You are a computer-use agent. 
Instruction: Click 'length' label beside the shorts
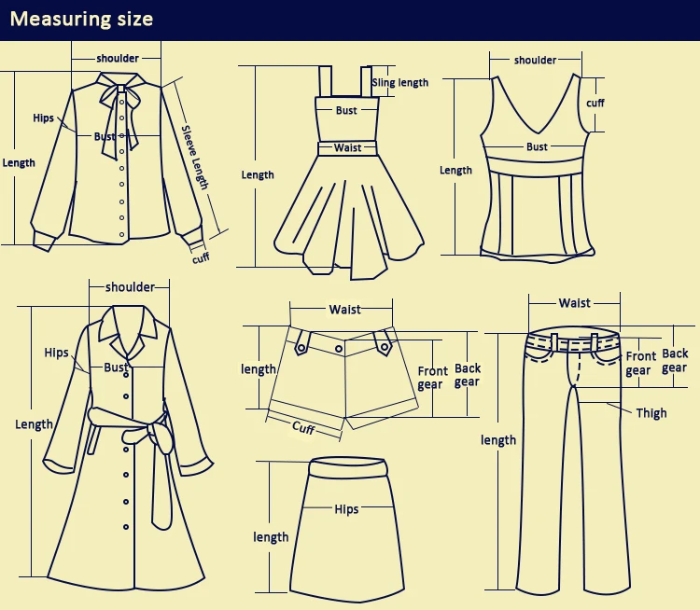tap(259, 369)
